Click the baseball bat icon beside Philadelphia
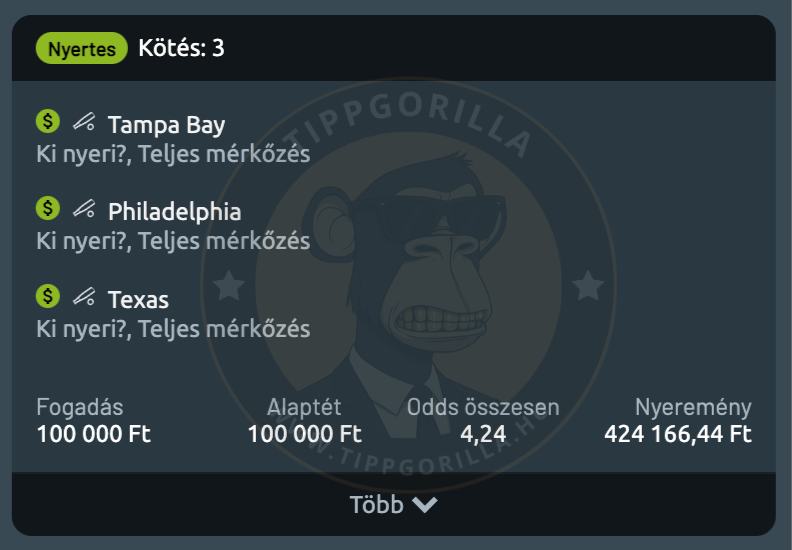Screen dimensions: 792x550 pyautogui.click(x=84, y=210)
